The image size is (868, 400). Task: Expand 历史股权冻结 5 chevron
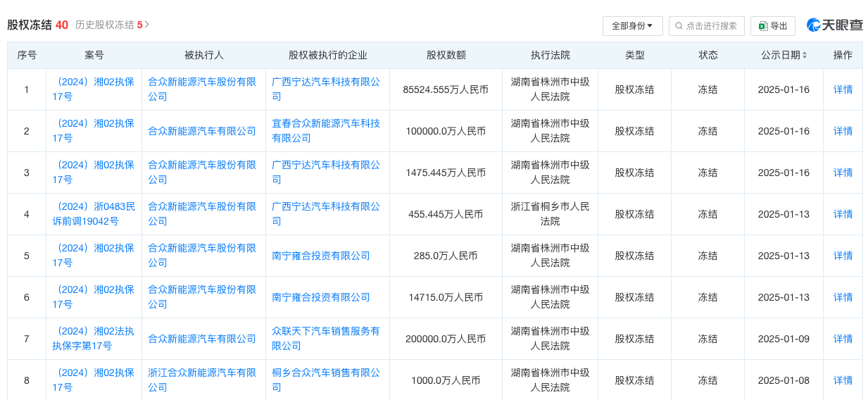pos(146,25)
